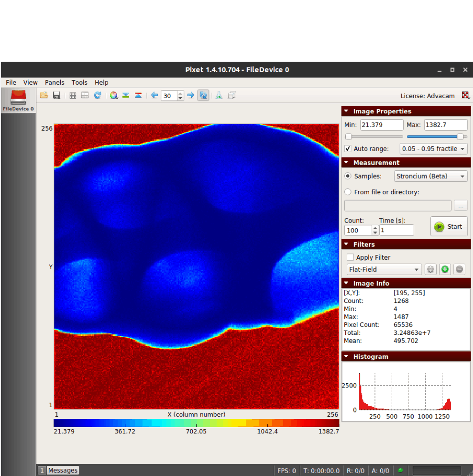Click the open file folder icon
Viewport: 473px width, 476px height.
tap(44, 95)
